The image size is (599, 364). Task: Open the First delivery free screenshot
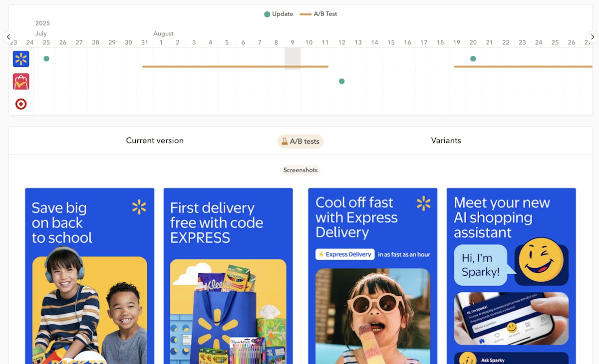tap(228, 276)
